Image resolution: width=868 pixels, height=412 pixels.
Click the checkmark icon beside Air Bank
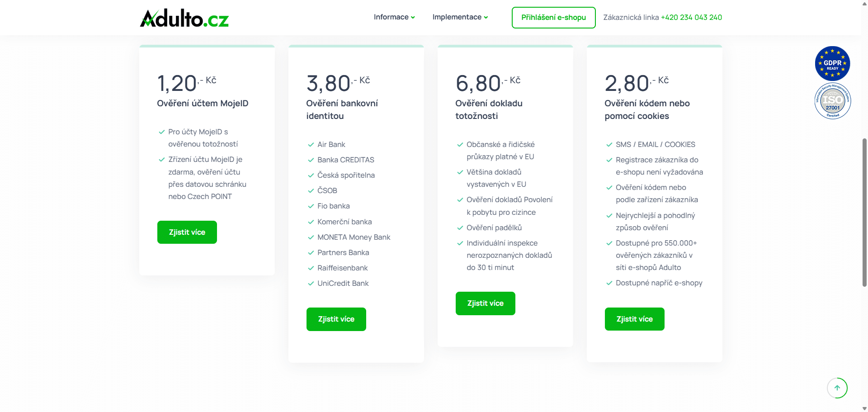pos(311,145)
